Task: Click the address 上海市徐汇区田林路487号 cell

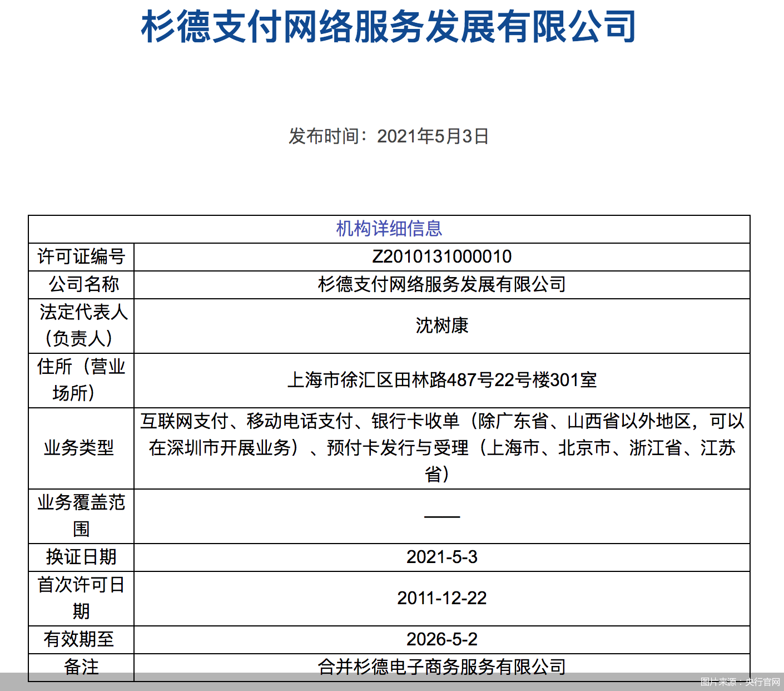Action: coord(441,380)
